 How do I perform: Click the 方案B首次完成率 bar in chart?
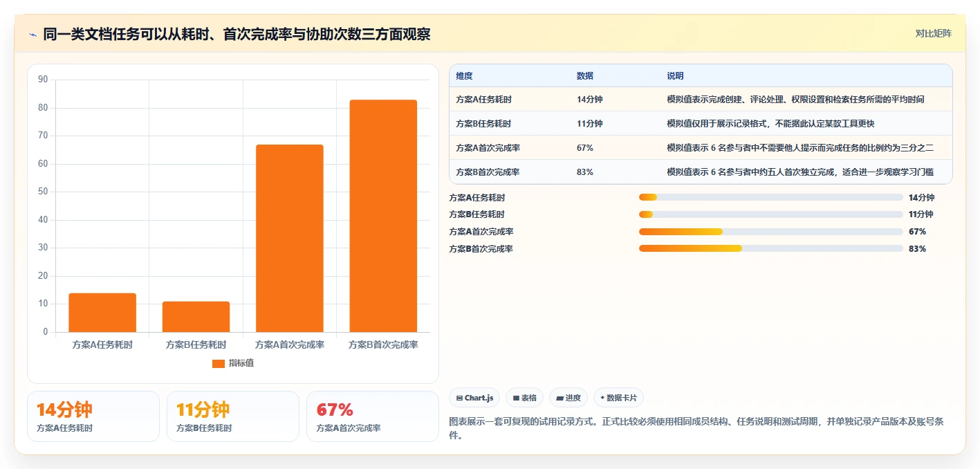(383, 216)
